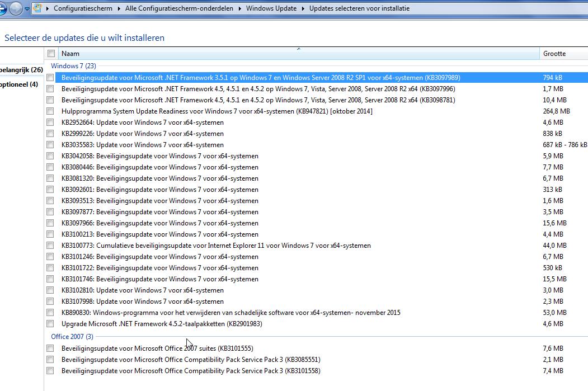This screenshot has height=391, width=588.
Task: Toggle the select-all checkbox in header
Action: [51, 54]
